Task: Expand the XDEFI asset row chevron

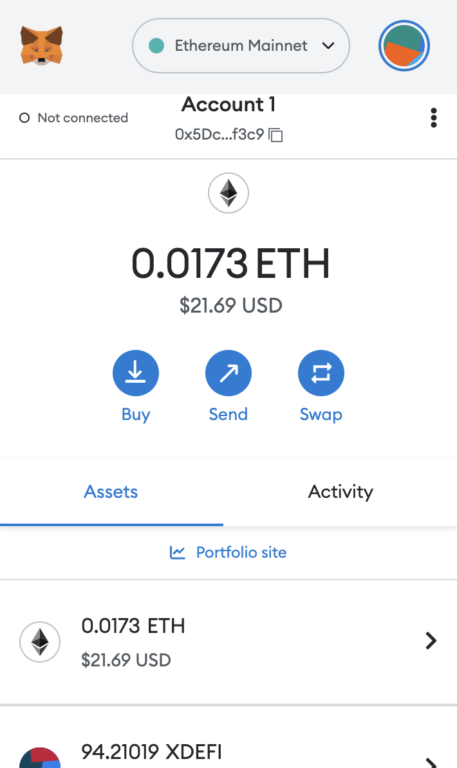Action: [x=431, y=763]
